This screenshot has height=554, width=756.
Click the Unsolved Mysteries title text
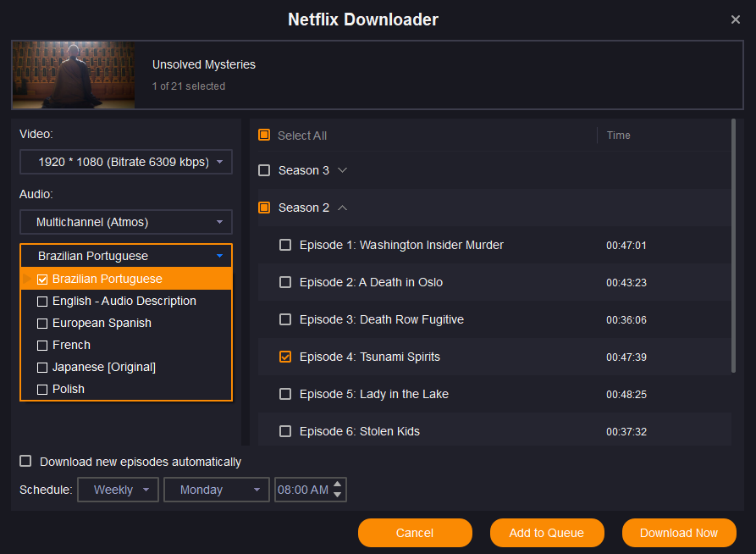point(204,64)
